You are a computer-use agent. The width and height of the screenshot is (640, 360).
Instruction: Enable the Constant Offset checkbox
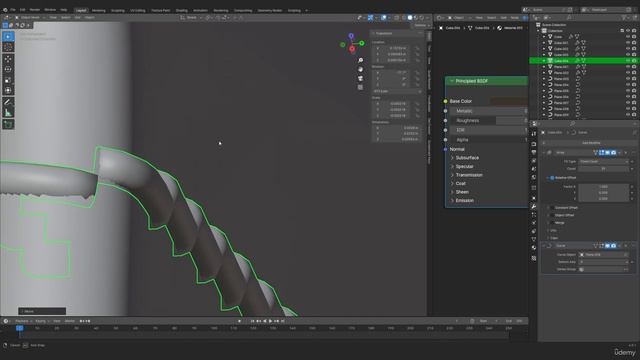552,208
